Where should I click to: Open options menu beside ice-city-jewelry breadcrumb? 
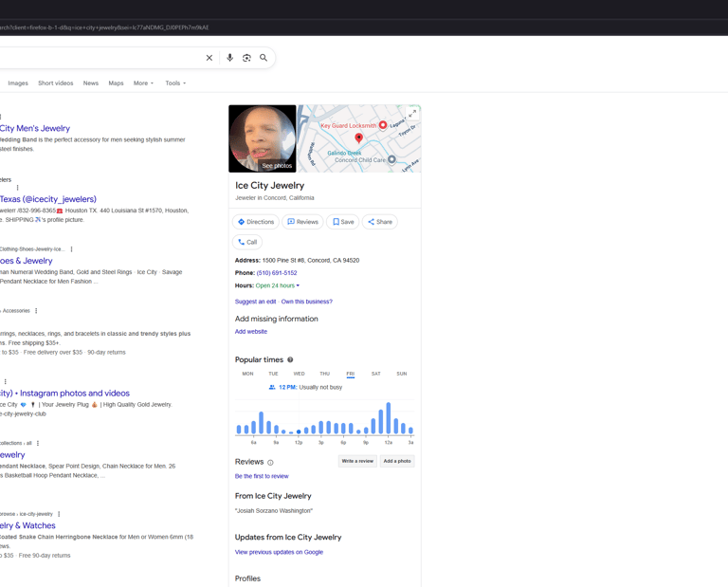59,514
